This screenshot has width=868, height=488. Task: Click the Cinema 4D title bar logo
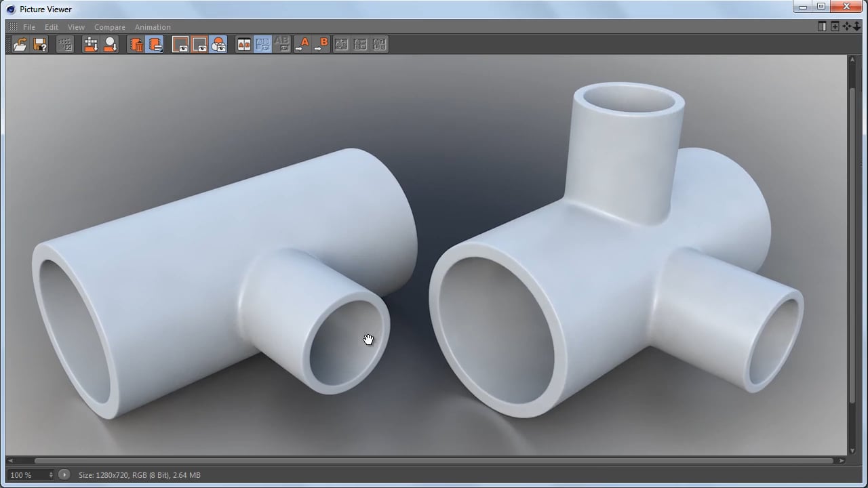pos(11,9)
